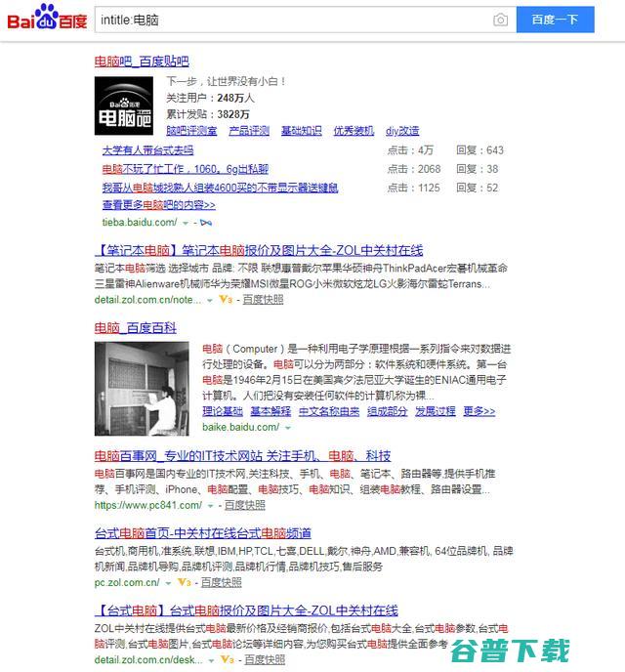Open the 脑吧评测室 sub-link
This screenshot has height=672, width=625.
point(191,131)
